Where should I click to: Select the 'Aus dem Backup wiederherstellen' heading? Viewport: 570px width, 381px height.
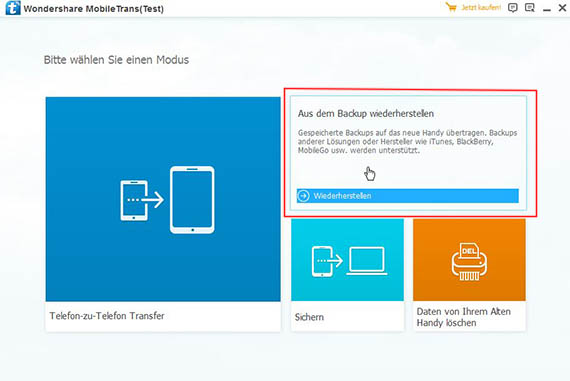(366, 114)
